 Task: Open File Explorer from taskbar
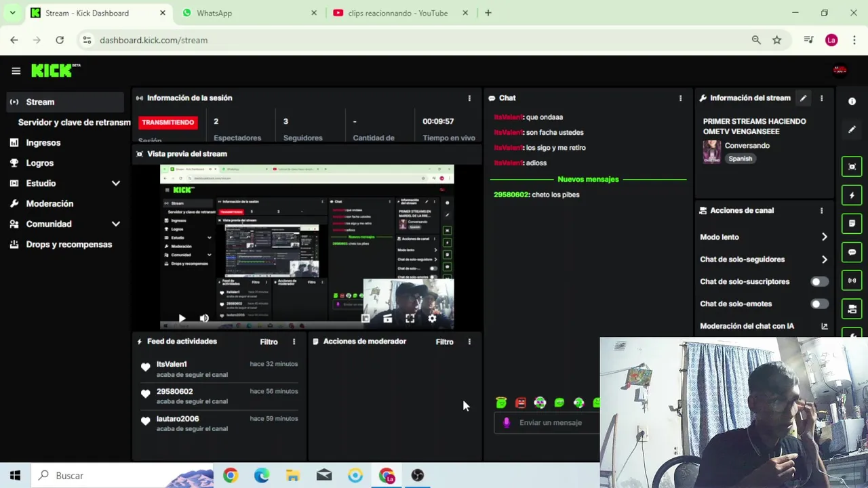point(293,476)
